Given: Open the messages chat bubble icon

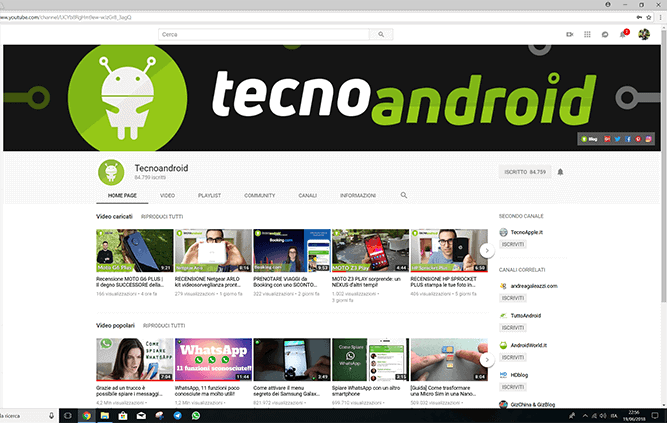Looking at the screenshot, I should pyautogui.click(x=605, y=34).
